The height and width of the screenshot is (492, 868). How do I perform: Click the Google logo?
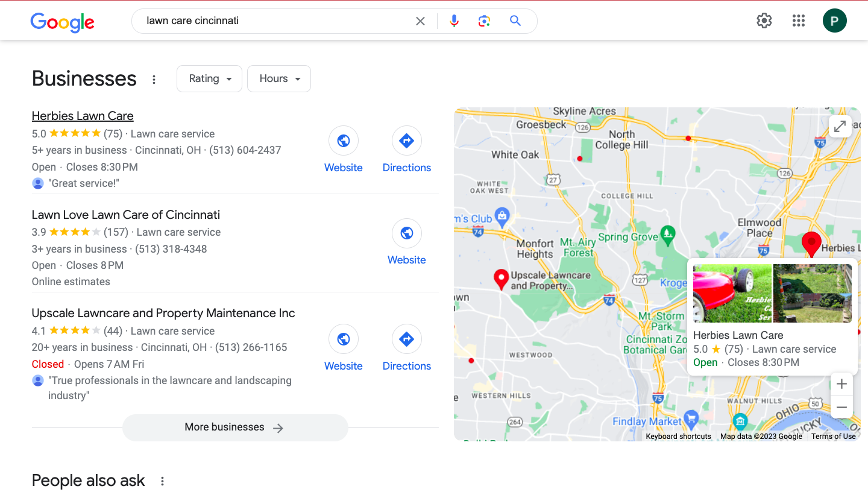62,22
